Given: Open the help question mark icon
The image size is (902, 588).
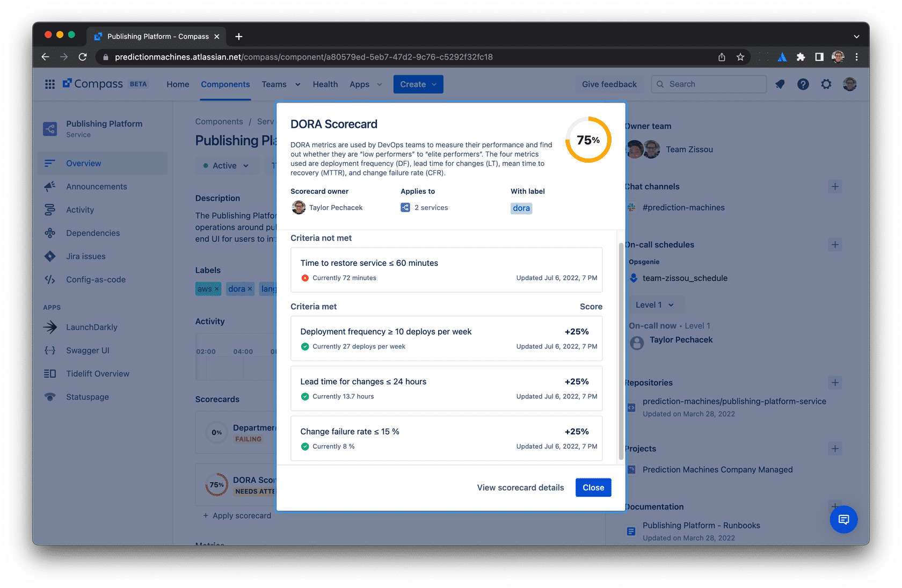Looking at the screenshot, I should [803, 84].
